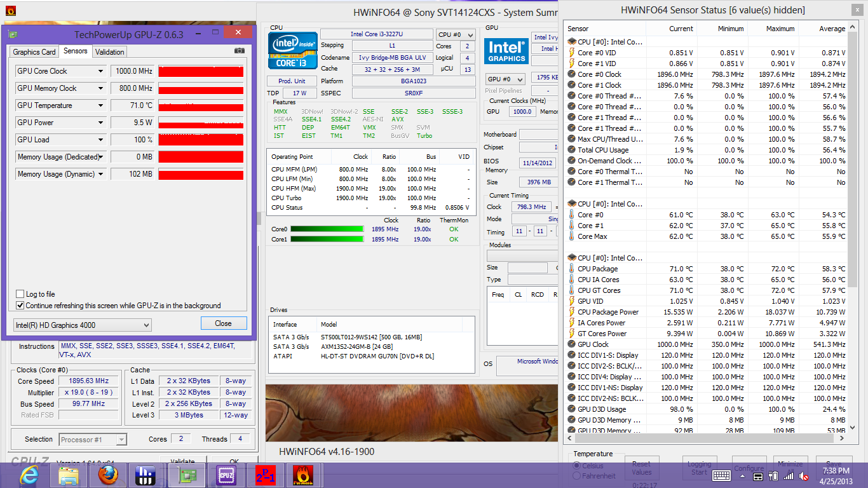The height and width of the screenshot is (488, 868).
Task: Open GPU Power sensor dropdown
Action: tap(100, 123)
